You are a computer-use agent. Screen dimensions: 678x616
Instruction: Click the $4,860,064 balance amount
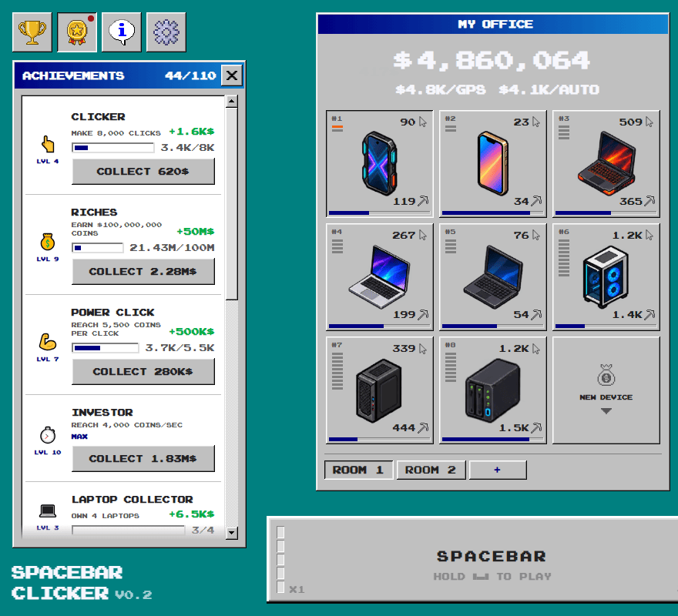coord(492,60)
